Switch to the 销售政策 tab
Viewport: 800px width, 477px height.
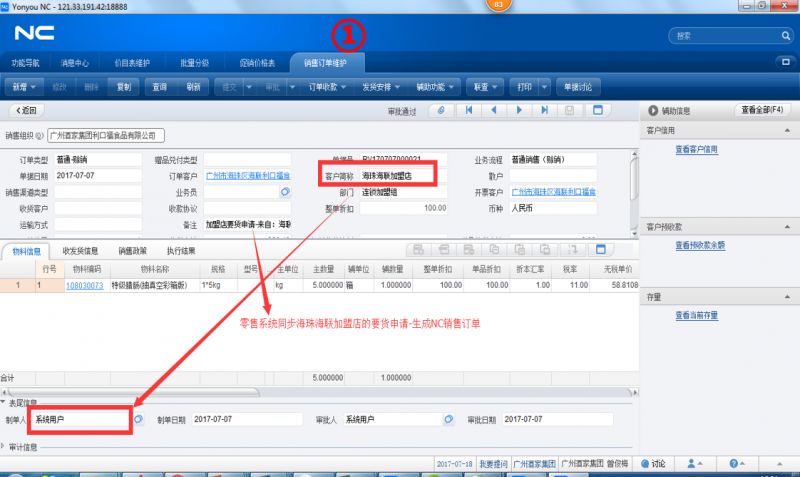coord(133,250)
